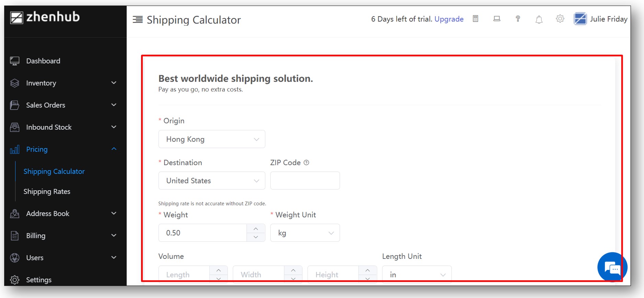Viewport: 644px width, 298px height.
Task: Expand the Inbound Stock chevron
Action: click(114, 127)
